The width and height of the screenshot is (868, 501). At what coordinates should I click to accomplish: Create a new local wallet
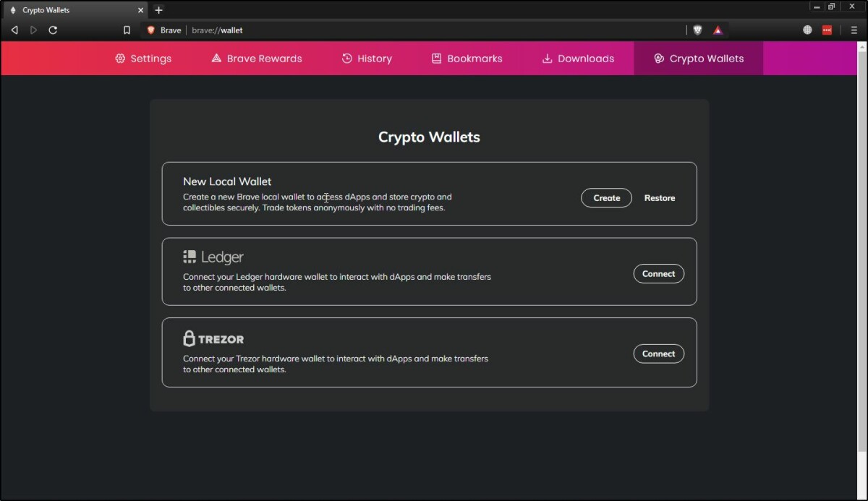click(606, 198)
